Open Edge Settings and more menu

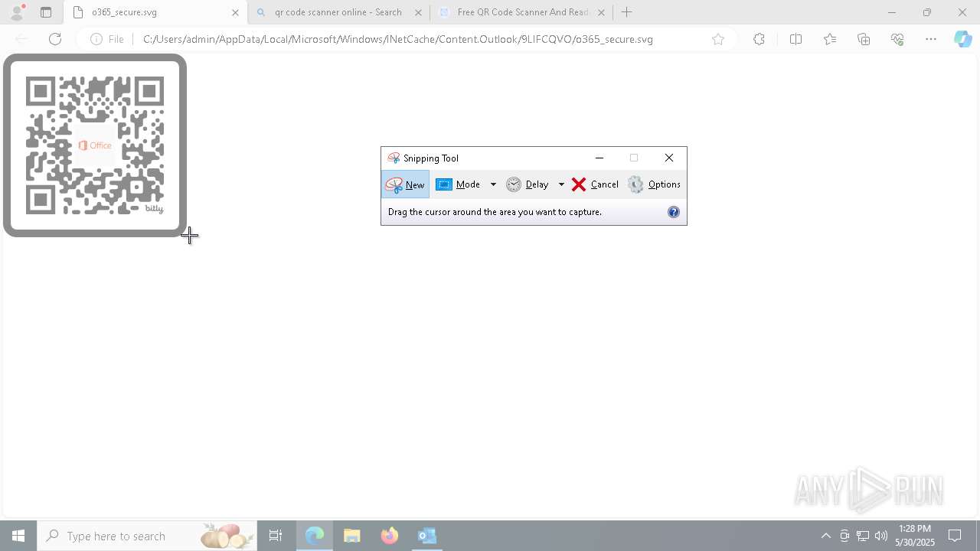point(931,39)
